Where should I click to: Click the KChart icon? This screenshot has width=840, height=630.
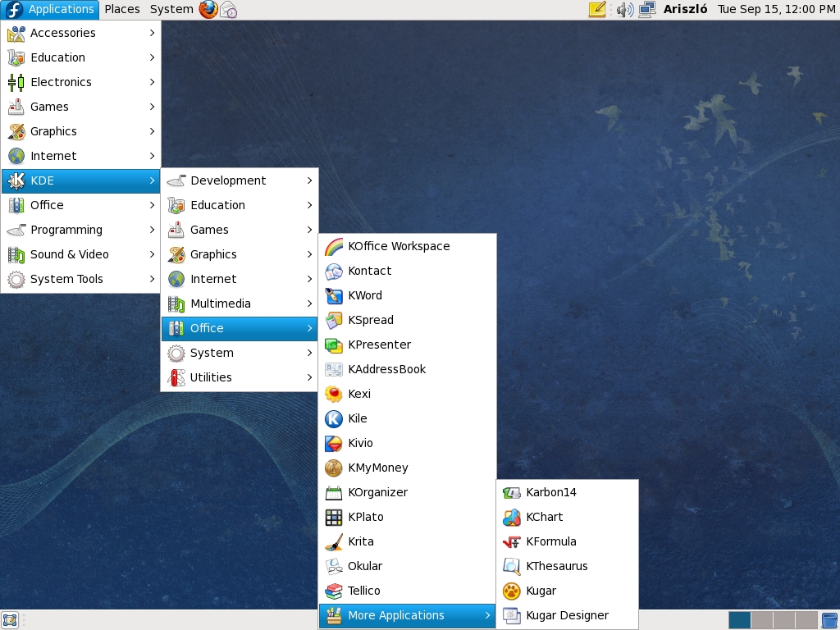click(x=512, y=518)
